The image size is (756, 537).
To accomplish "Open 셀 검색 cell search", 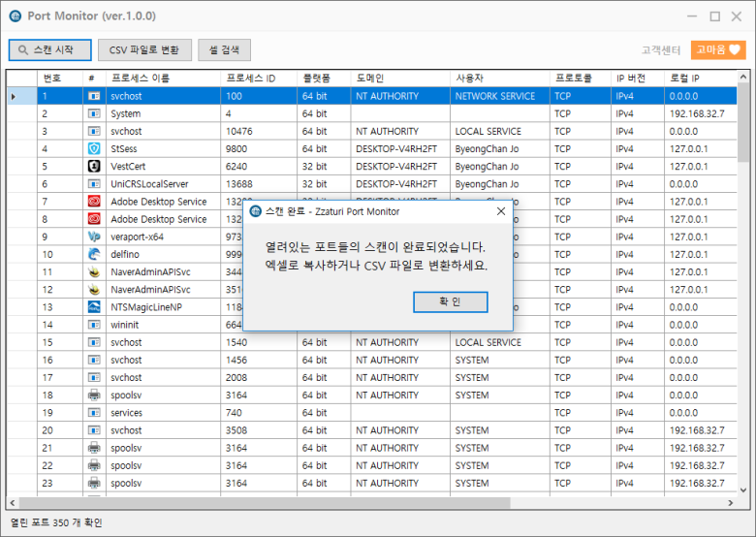I will (x=224, y=50).
